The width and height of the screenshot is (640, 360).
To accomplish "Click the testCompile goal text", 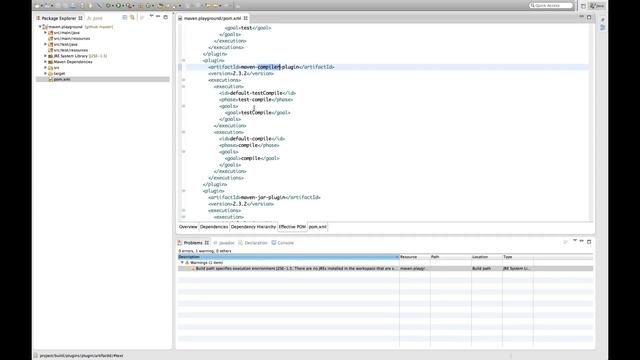I will [x=256, y=113].
